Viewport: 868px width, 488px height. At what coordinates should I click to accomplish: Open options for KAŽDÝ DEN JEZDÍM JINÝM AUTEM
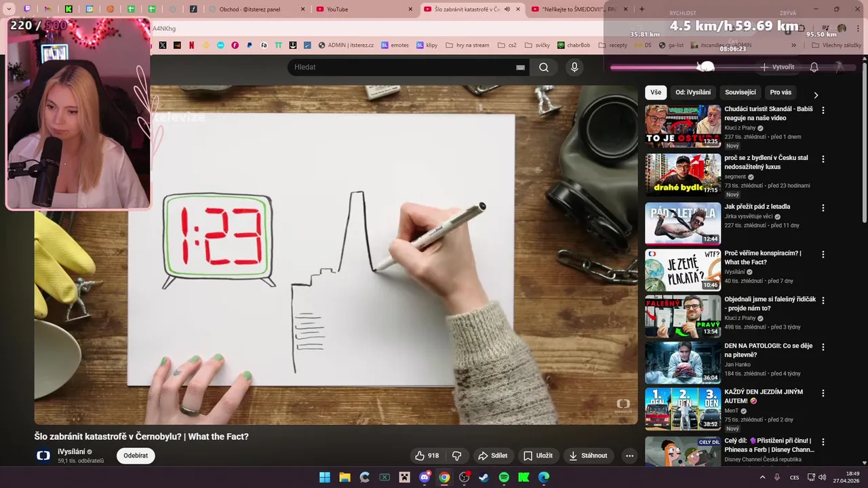pos(823,393)
